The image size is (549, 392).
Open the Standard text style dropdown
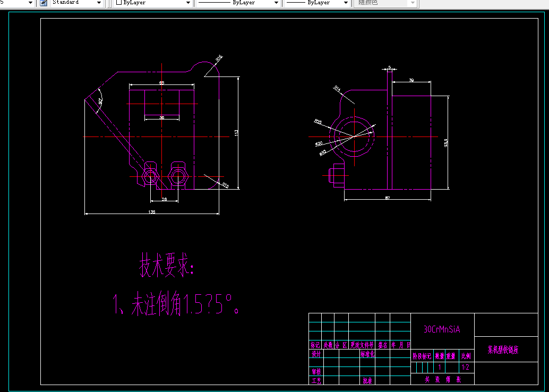pyautogui.click(x=98, y=3)
